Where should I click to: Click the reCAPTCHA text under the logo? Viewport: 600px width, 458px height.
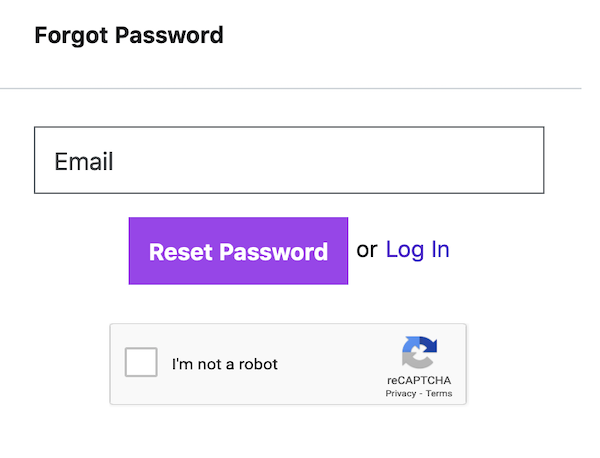pos(419,381)
